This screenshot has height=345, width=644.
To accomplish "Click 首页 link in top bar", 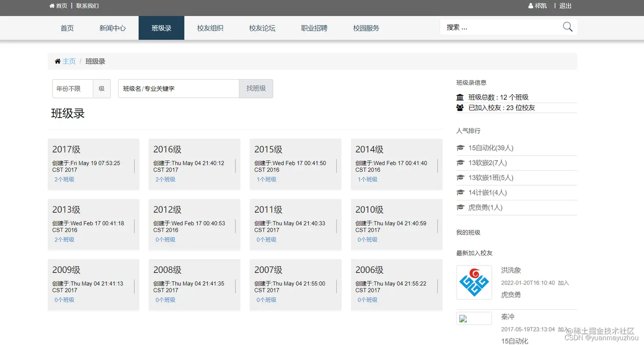I will click(x=58, y=6).
